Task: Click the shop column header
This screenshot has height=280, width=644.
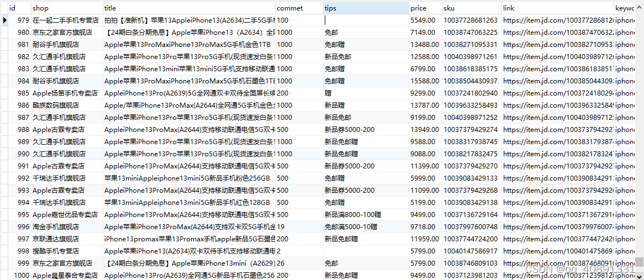Action: [x=67, y=8]
